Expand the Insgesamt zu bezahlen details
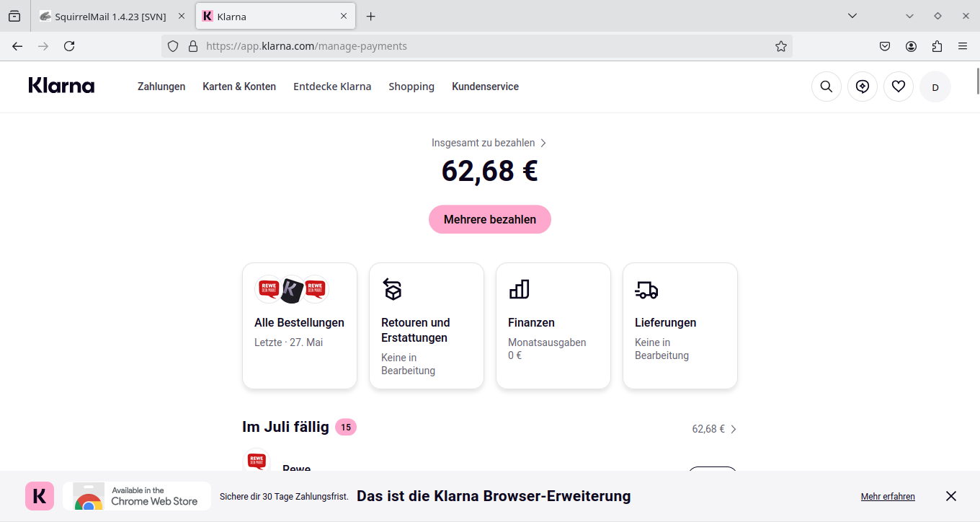Viewport: 980px width, 522px height. pos(489,143)
